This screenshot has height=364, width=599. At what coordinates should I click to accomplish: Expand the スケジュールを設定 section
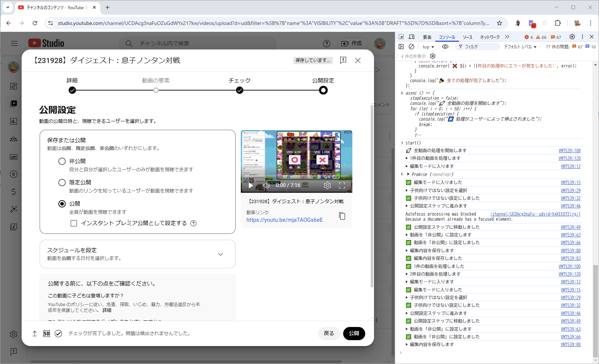pyautogui.click(x=220, y=254)
